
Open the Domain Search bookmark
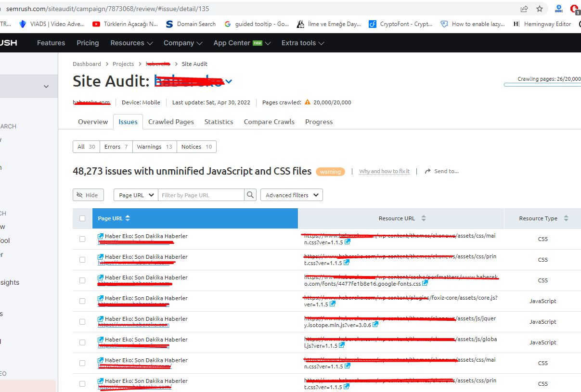pos(191,24)
